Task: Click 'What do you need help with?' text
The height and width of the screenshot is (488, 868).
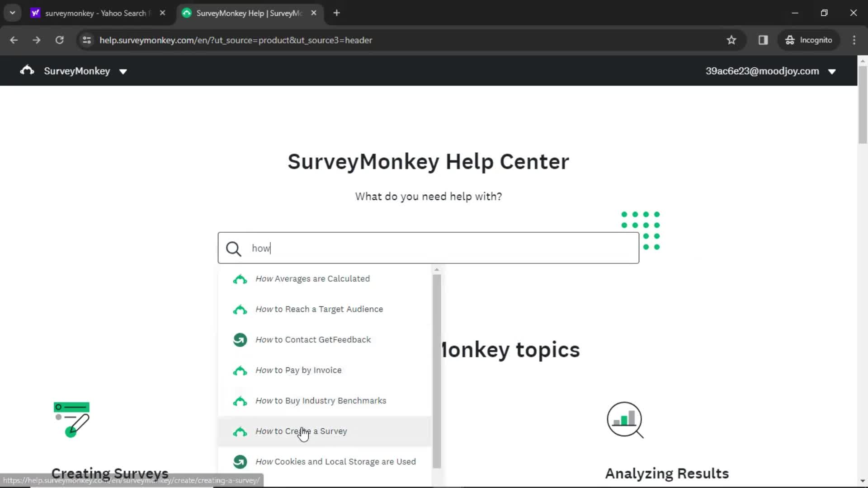Action: [x=428, y=197]
